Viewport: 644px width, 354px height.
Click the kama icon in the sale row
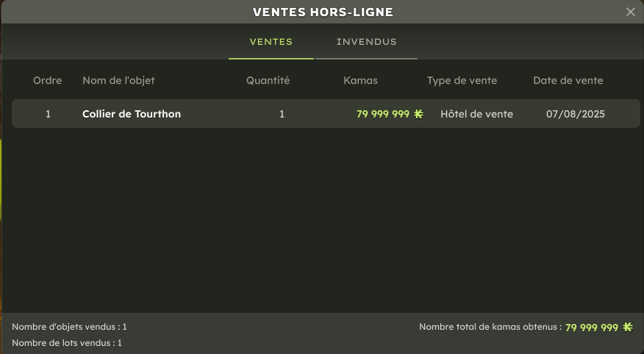(x=418, y=114)
